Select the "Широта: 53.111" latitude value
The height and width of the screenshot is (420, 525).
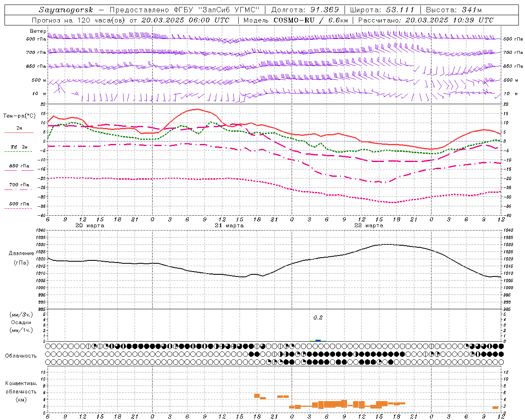[x=382, y=10]
